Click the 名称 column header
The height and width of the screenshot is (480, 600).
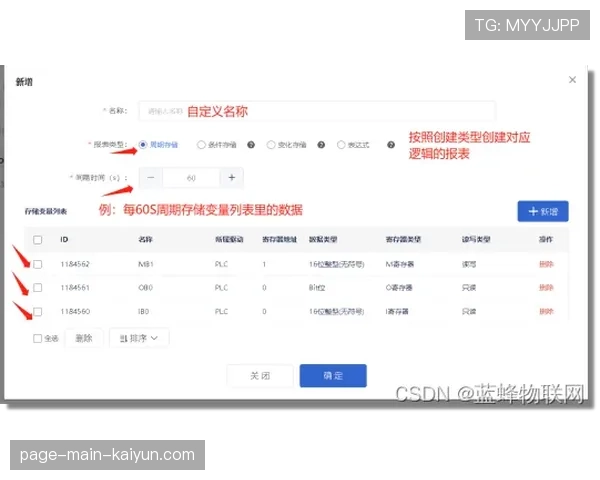pyautogui.click(x=145, y=240)
